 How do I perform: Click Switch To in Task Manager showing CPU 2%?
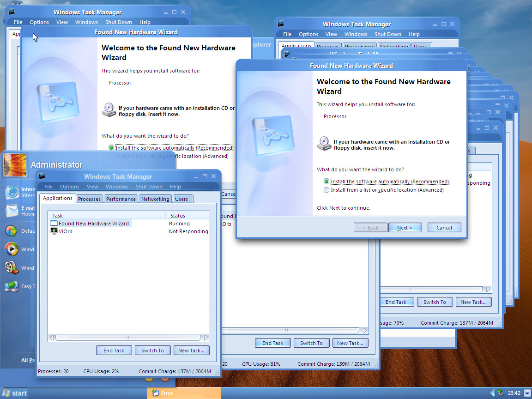pyautogui.click(x=152, y=351)
